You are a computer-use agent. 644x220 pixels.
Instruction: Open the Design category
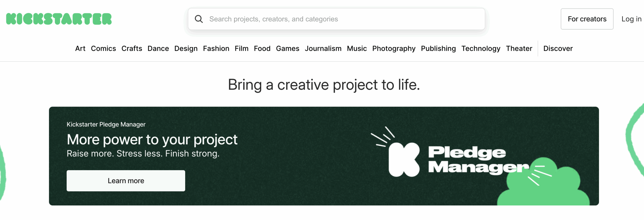(x=186, y=48)
